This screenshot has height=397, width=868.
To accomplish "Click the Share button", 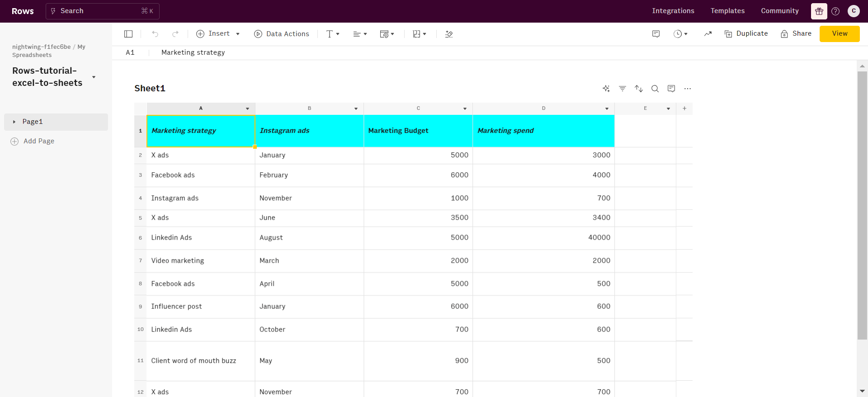I will (x=796, y=34).
